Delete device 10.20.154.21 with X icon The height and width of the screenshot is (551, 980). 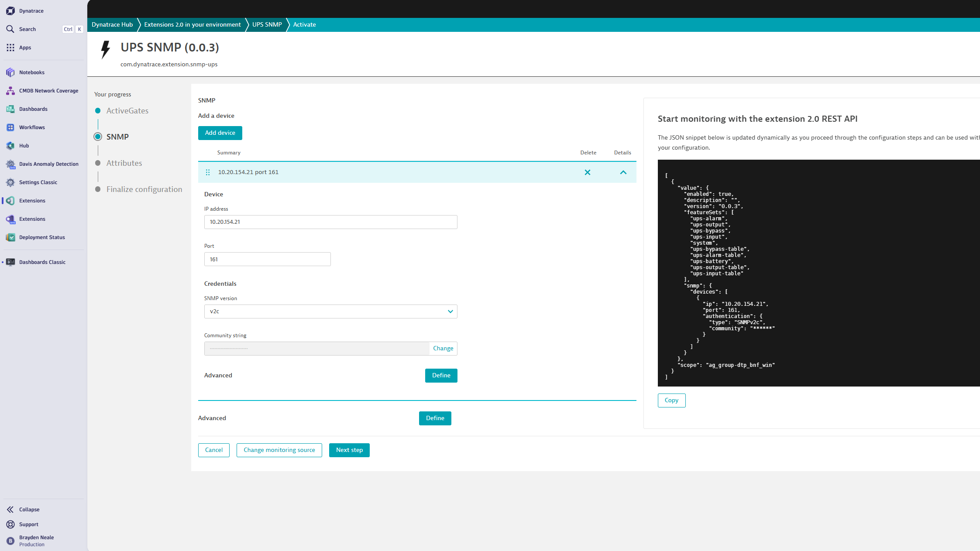point(588,172)
